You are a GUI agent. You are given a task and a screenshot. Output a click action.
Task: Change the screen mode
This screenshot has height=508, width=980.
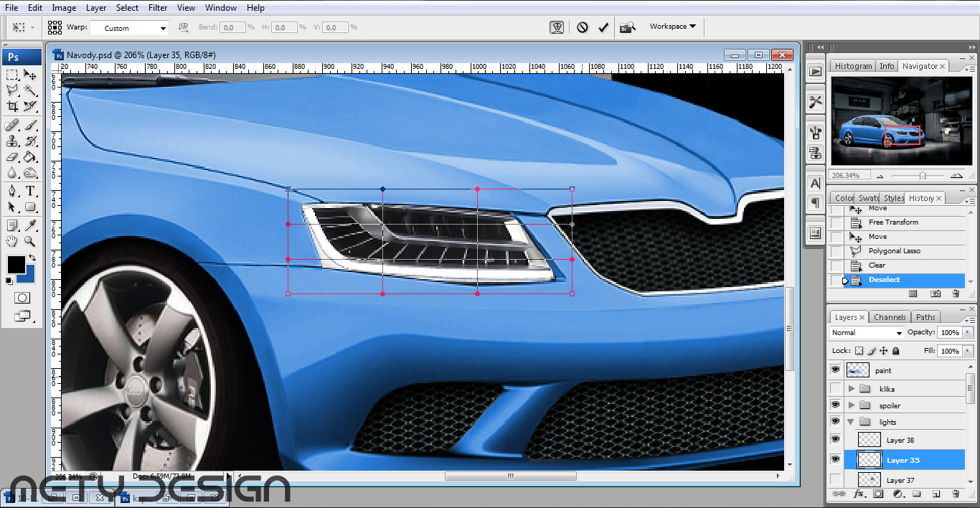(22, 315)
